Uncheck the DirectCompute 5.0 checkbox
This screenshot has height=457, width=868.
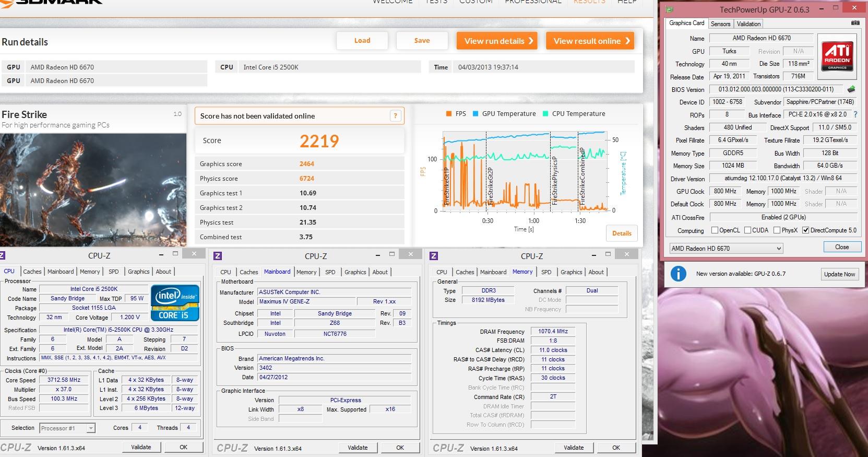click(805, 230)
